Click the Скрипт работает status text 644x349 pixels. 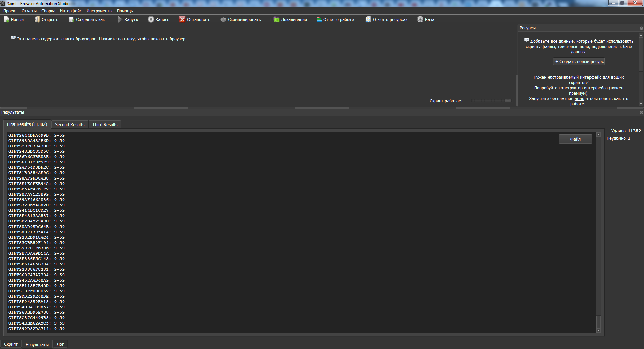tap(449, 101)
